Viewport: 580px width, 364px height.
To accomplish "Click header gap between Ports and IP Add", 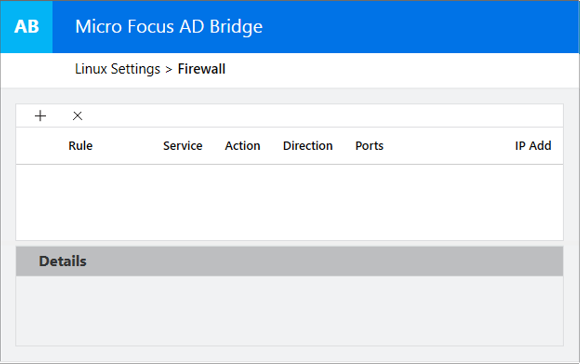I will (x=449, y=146).
